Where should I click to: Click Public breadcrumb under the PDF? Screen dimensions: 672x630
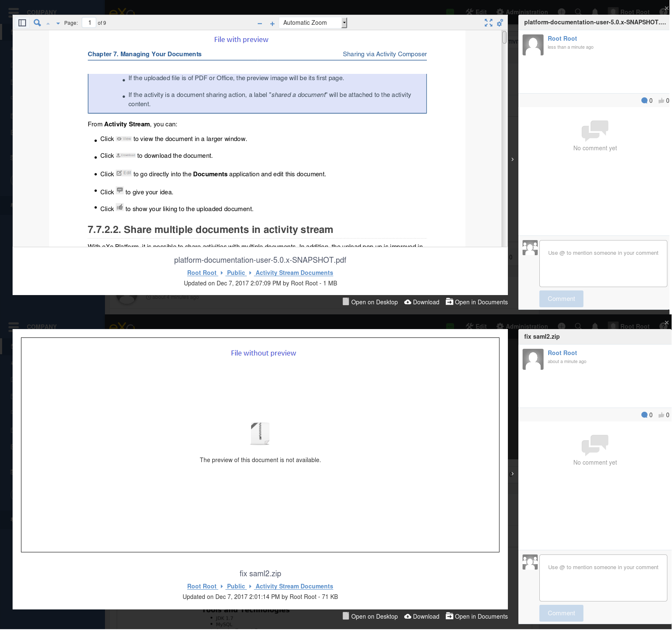tap(236, 273)
